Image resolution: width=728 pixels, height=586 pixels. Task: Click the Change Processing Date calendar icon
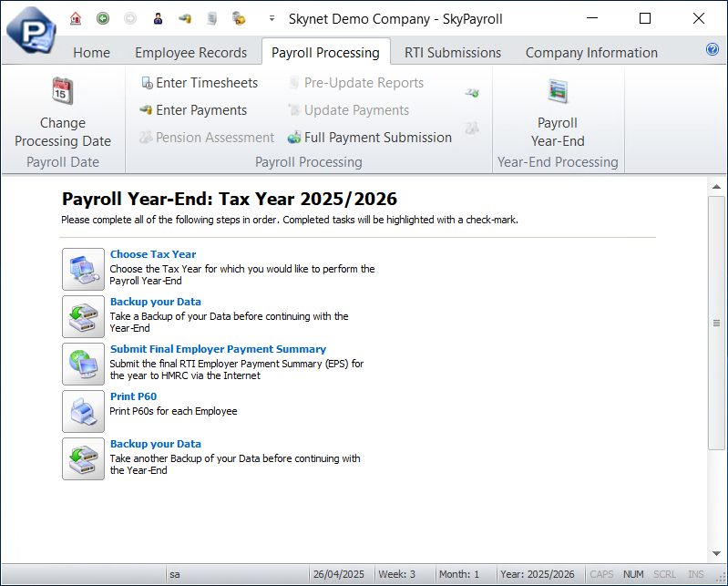(x=63, y=91)
